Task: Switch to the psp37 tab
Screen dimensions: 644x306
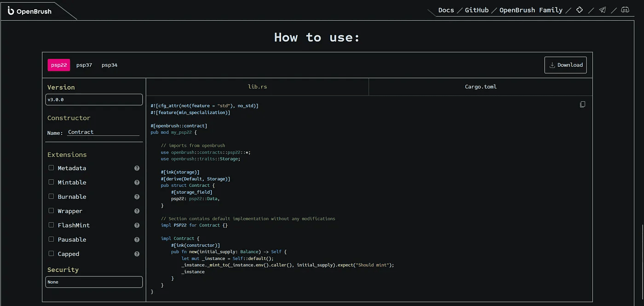Action: (84, 65)
